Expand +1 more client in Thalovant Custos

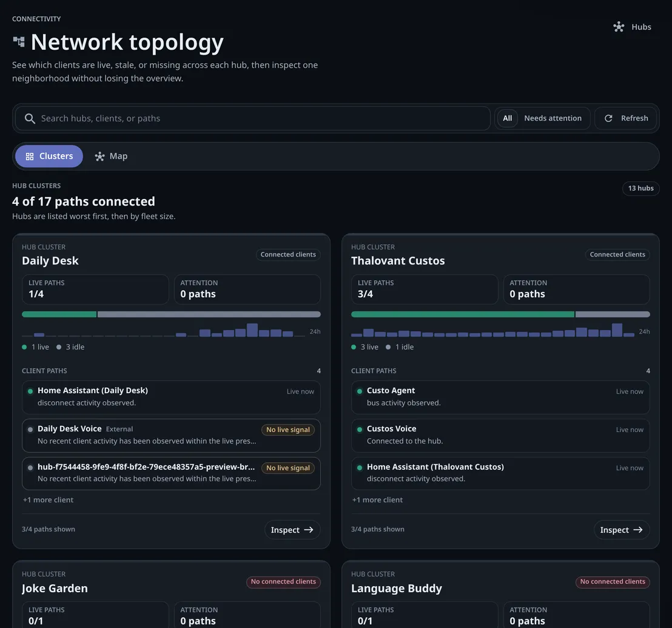click(x=377, y=500)
